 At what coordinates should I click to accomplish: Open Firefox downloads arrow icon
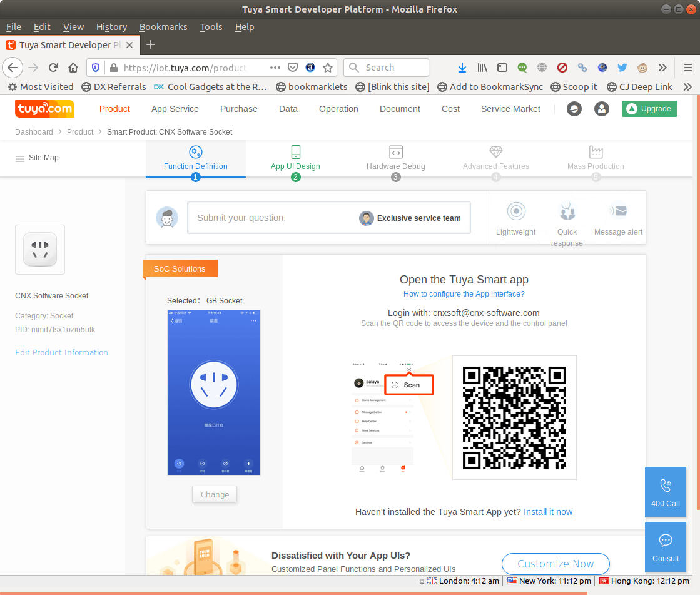pyautogui.click(x=462, y=68)
